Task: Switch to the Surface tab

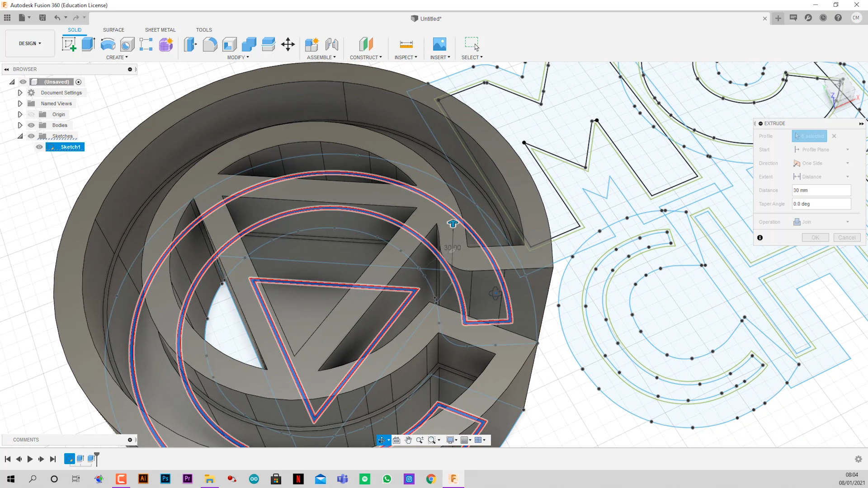Action: [113, 30]
